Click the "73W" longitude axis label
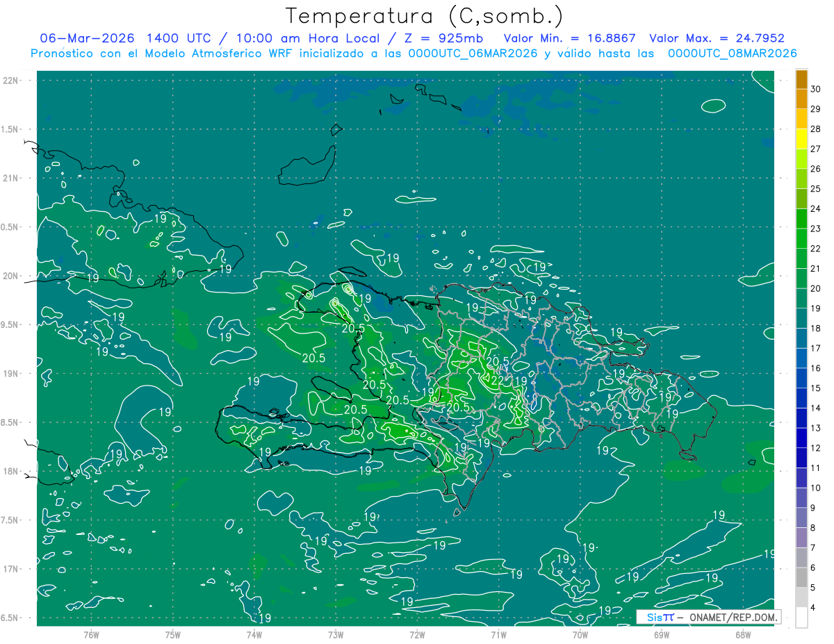This screenshot has width=834, height=644. pos(336,634)
